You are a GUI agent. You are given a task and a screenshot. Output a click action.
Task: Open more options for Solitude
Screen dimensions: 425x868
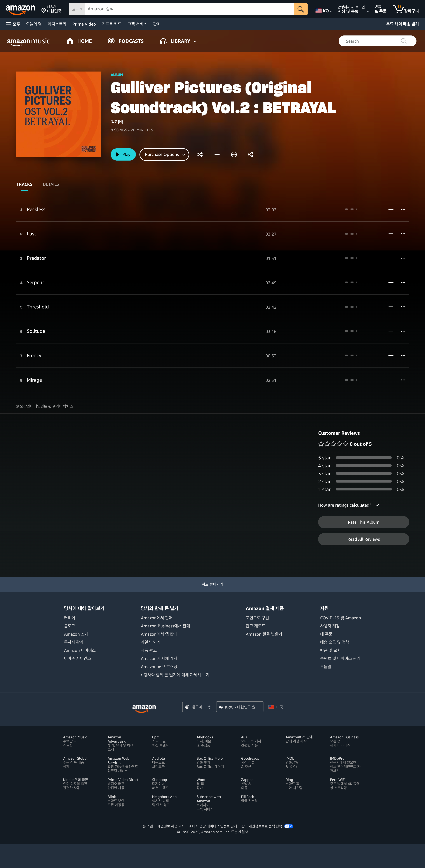pos(403,331)
